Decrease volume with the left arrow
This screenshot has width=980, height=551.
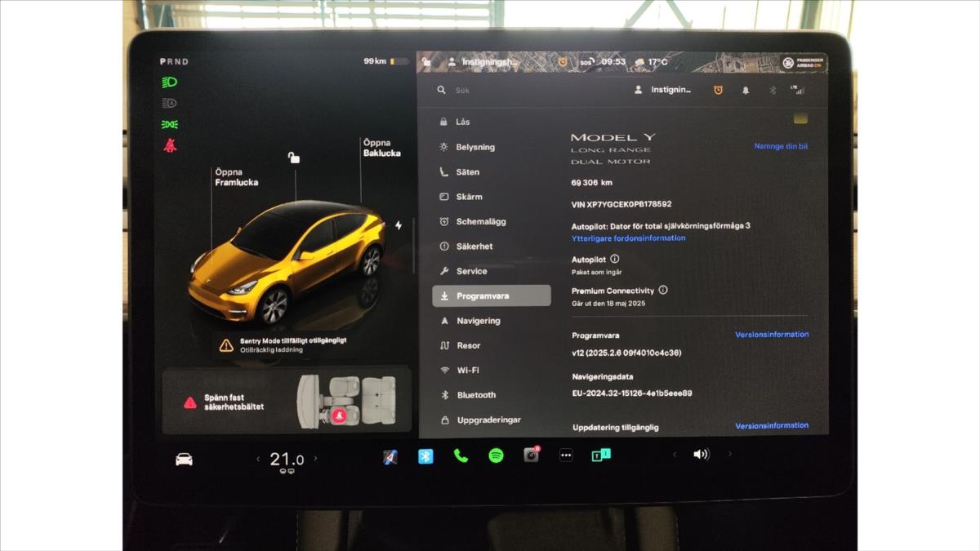tap(675, 455)
